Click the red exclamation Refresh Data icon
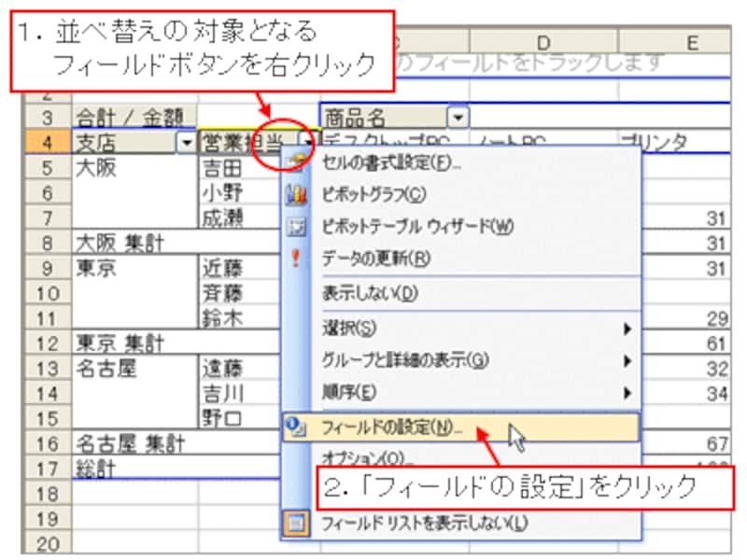 click(295, 259)
